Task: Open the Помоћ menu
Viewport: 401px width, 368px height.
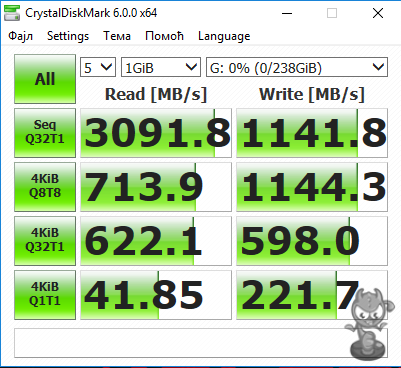Action: tap(164, 36)
